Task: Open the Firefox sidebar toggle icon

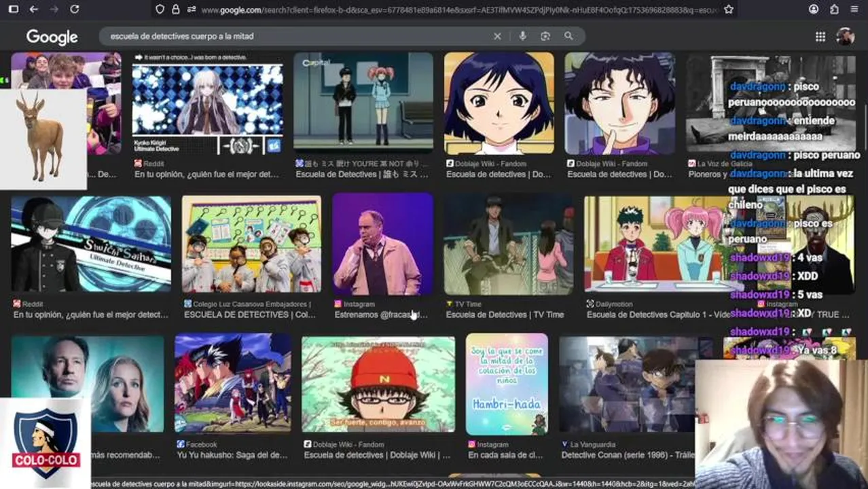Action: click(x=14, y=10)
